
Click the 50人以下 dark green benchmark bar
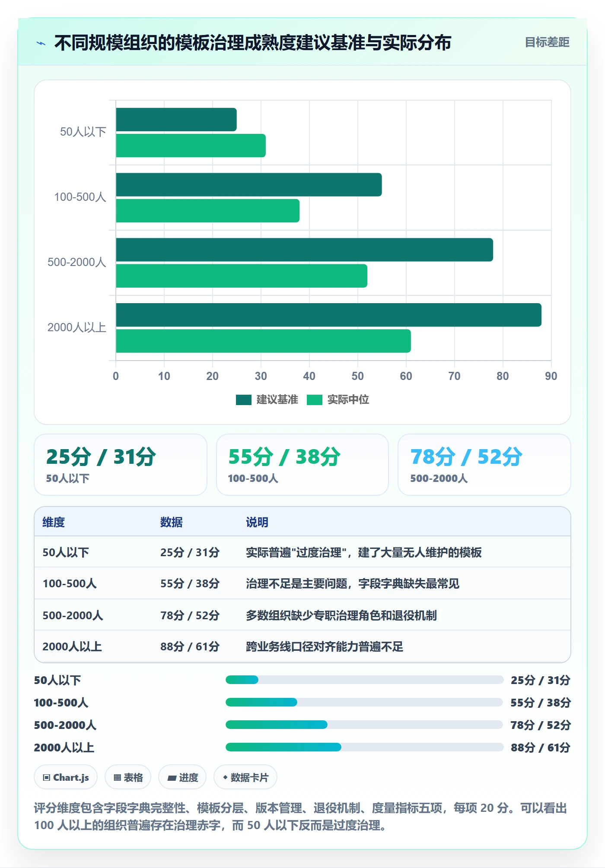point(176,120)
